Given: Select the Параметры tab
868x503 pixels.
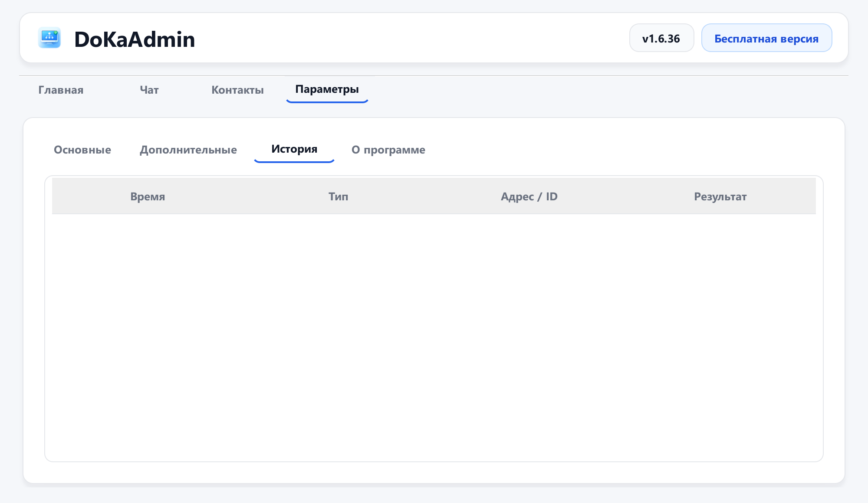Looking at the screenshot, I should pyautogui.click(x=327, y=89).
